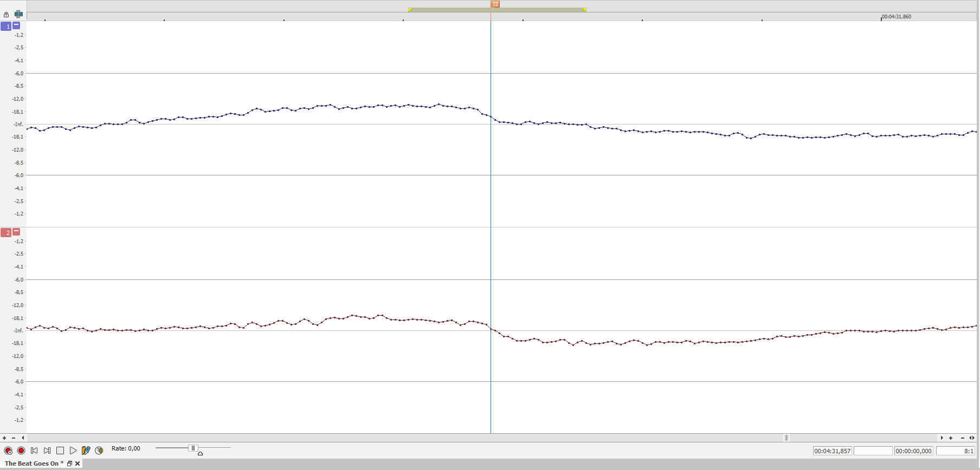Toggle the channel 1 number button
The width and height of the screenshot is (980, 470).
6,26
